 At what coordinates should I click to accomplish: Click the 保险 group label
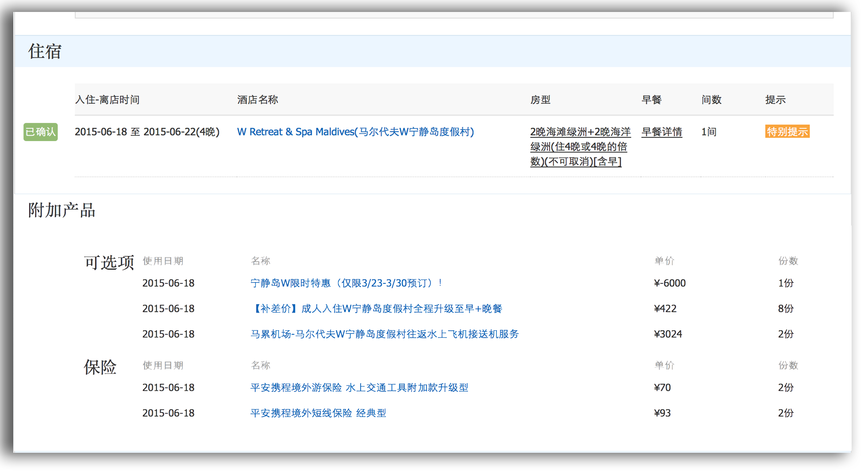coord(100,367)
